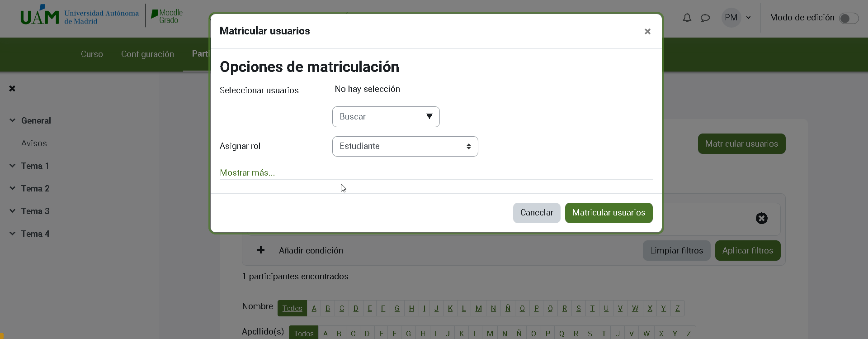Filter Nombre by letter S

tap(579, 308)
